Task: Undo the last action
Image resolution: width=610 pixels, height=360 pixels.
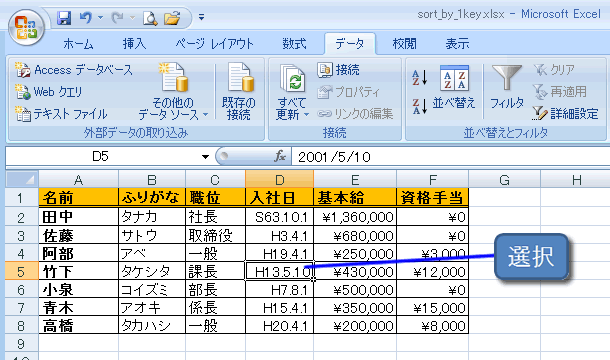Action: (x=86, y=18)
